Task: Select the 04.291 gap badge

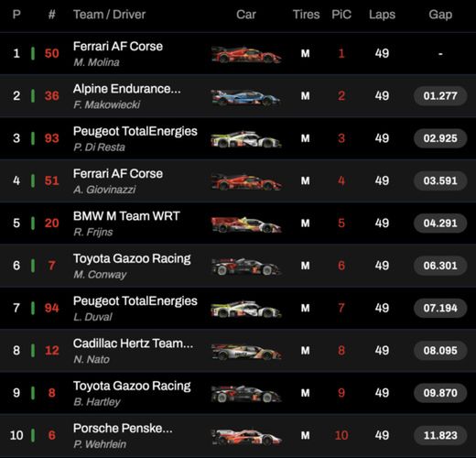Action: 440,224
